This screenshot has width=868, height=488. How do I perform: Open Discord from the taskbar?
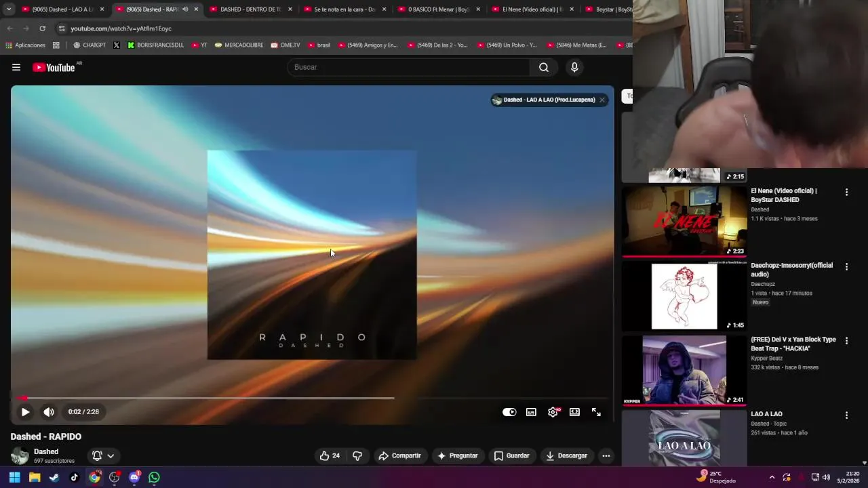pyautogui.click(x=134, y=477)
